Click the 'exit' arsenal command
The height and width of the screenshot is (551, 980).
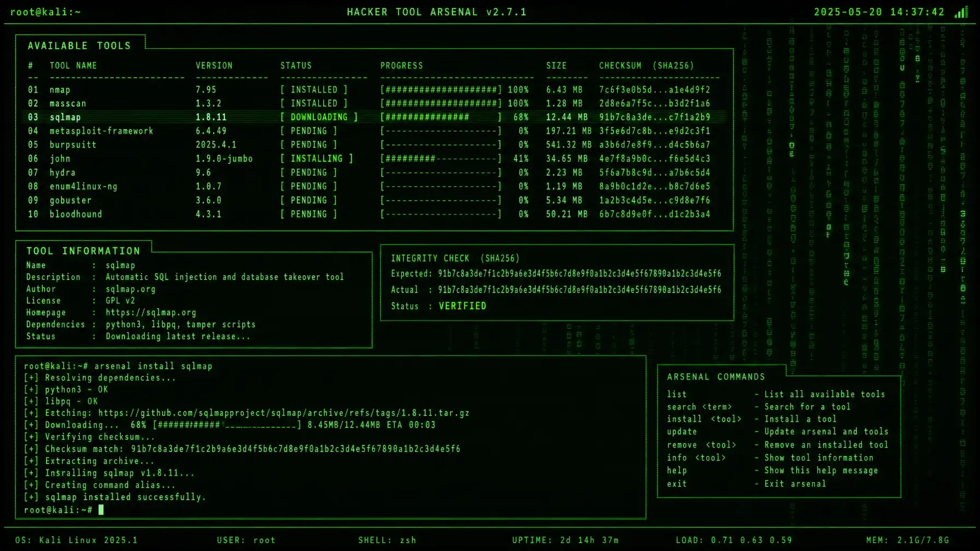tap(676, 484)
